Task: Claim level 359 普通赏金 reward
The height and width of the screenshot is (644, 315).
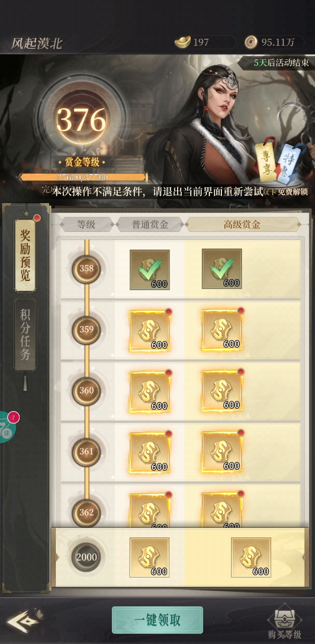Action: pyautogui.click(x=149, y=331)
